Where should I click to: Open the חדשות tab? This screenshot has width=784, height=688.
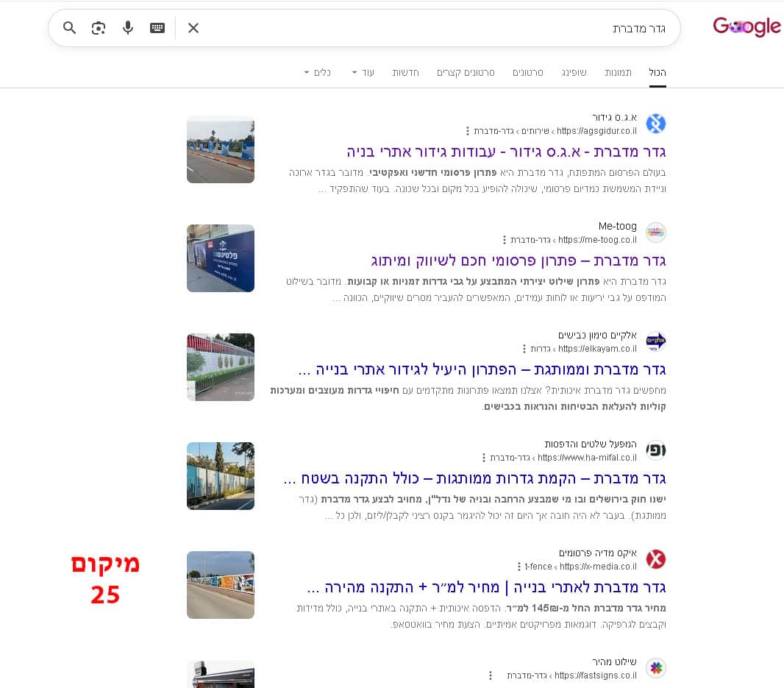[x=405, y=73]
